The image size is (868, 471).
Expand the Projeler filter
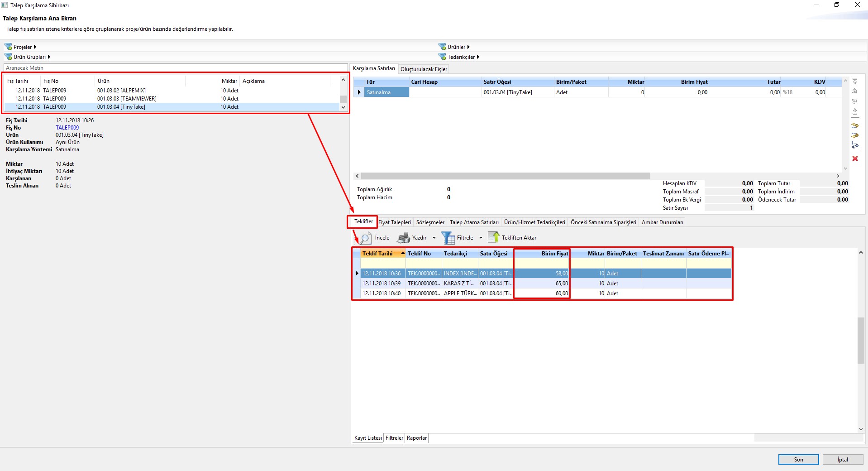(x=35, y=47)
